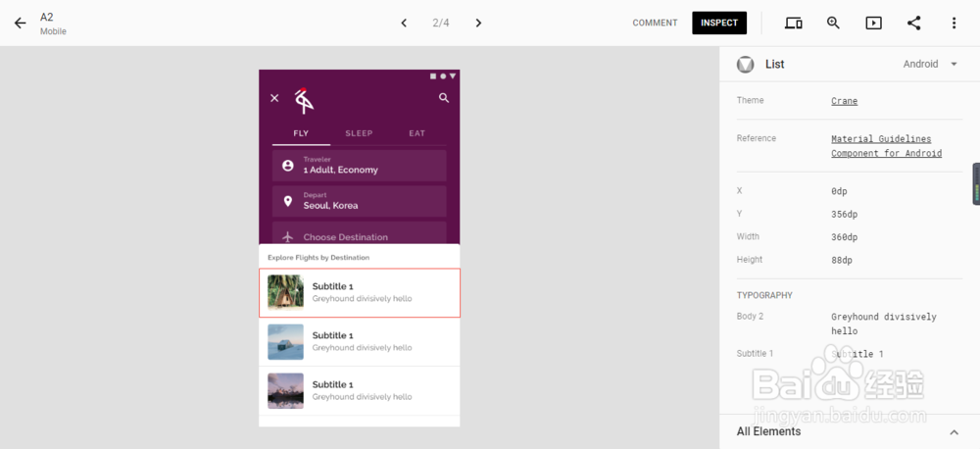Click the List component circle icon
Viewport: 980px width, 449px height.
tap(745, 65)
